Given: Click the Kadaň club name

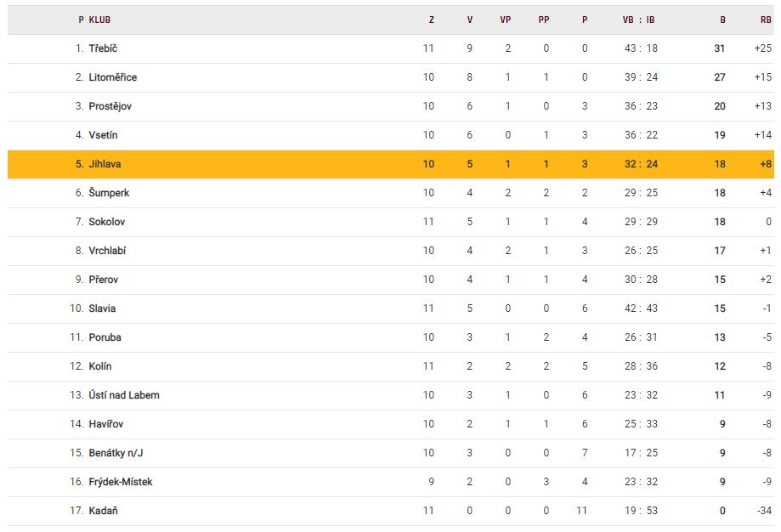Looking at the screenshot, I should 103,511.
